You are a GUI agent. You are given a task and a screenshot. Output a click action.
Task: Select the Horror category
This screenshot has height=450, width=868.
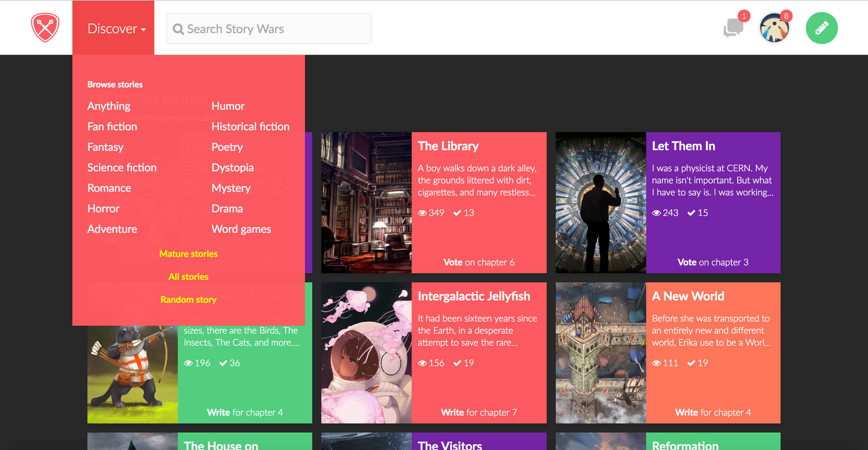[x=103, y=208]
